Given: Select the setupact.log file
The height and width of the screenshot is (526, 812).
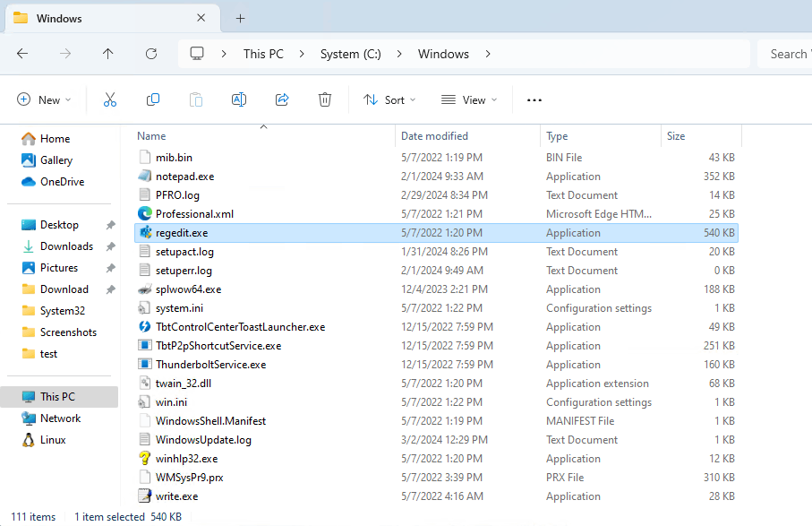Looking at the screenshot, I should (x=436, y=251).
